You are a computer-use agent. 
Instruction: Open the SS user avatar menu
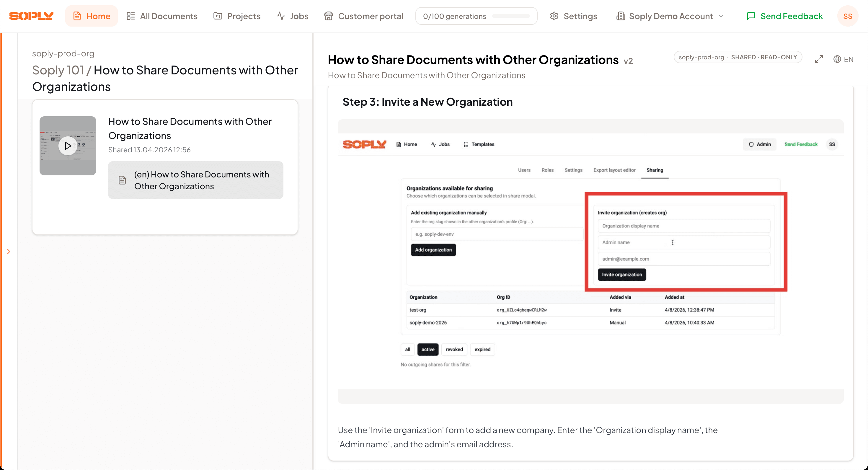point(847,16)
